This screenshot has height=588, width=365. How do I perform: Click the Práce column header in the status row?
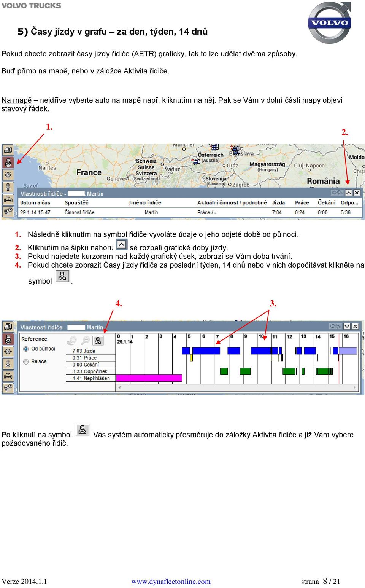[302, 203]
